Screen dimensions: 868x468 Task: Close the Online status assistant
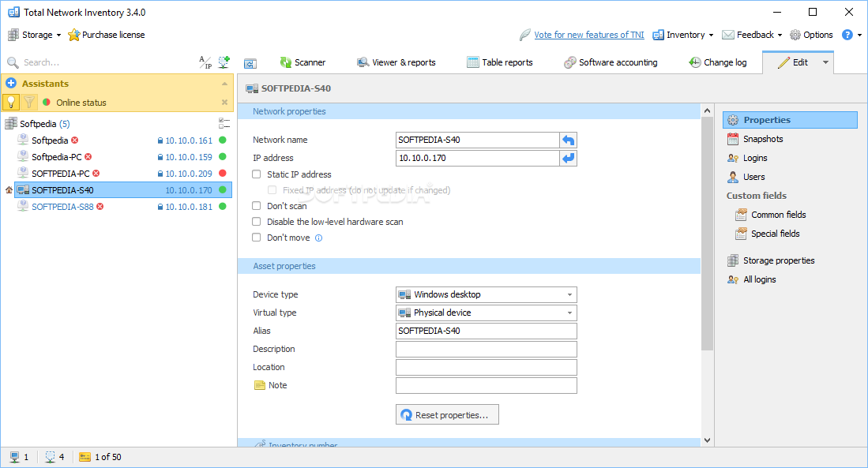(225, 103)
